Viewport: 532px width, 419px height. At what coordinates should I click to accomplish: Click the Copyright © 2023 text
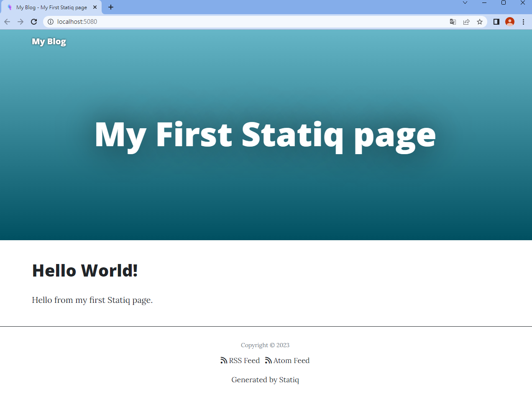pyautogui.click(x=265, y=345)
